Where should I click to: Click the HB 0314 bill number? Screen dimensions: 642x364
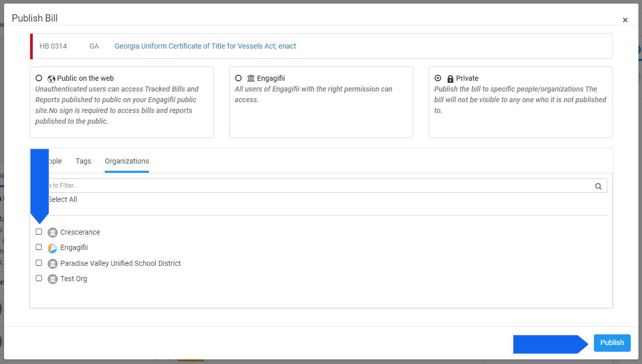point(53,46)
